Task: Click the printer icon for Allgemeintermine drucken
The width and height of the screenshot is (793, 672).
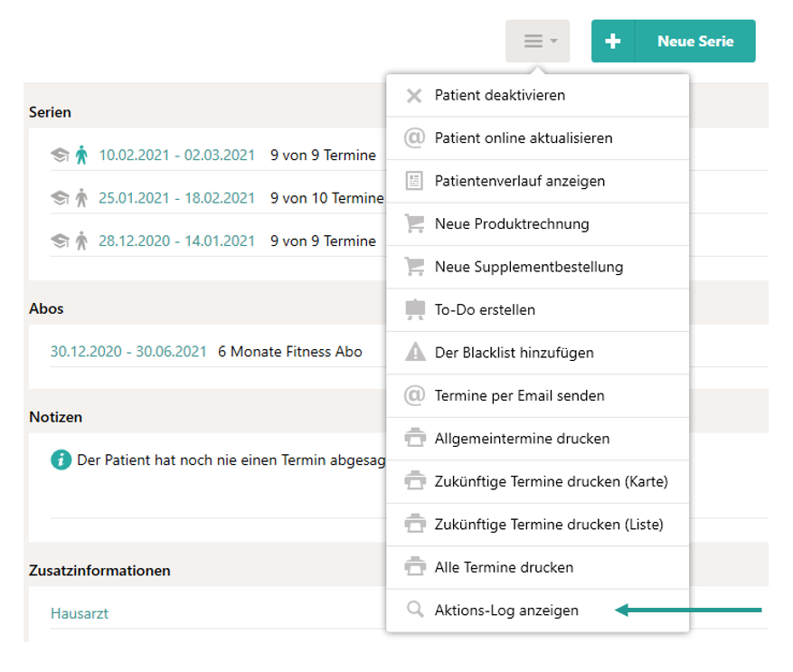Action: 414,439
